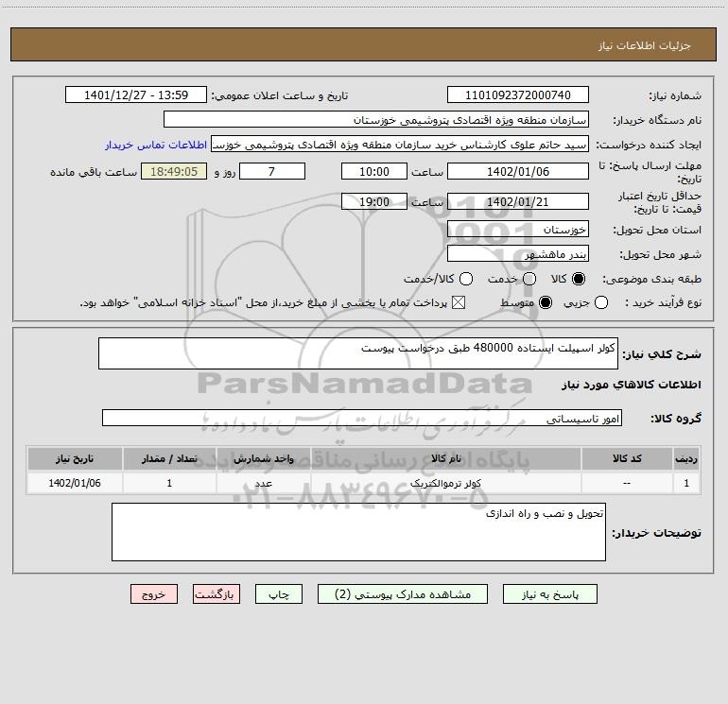Image resolution: width=728 pixels, height=704 pixels.
Task: Click the public announcement date field 1401/12/27
Action: (x=136, y=94)
